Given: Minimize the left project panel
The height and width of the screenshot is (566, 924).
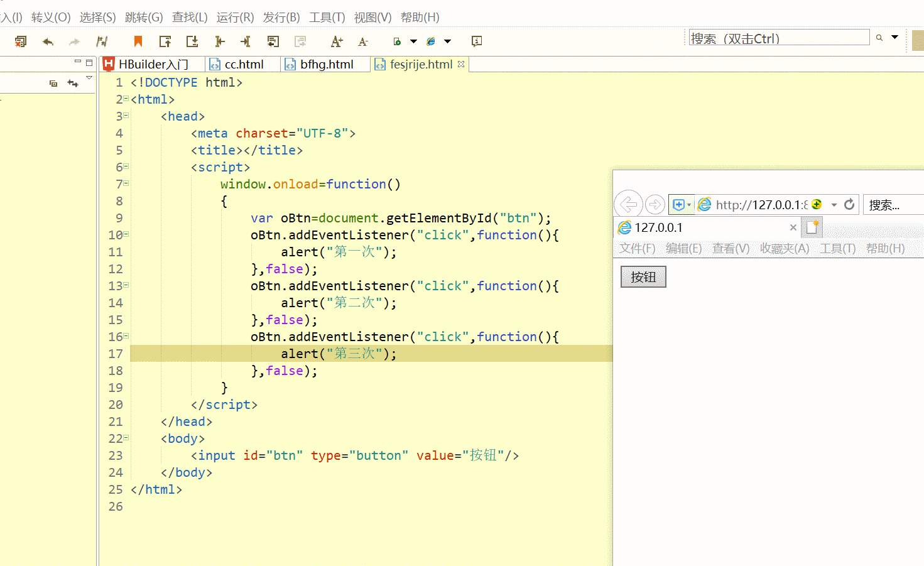Looking at the screenshot, I should (x=78, y=62).
